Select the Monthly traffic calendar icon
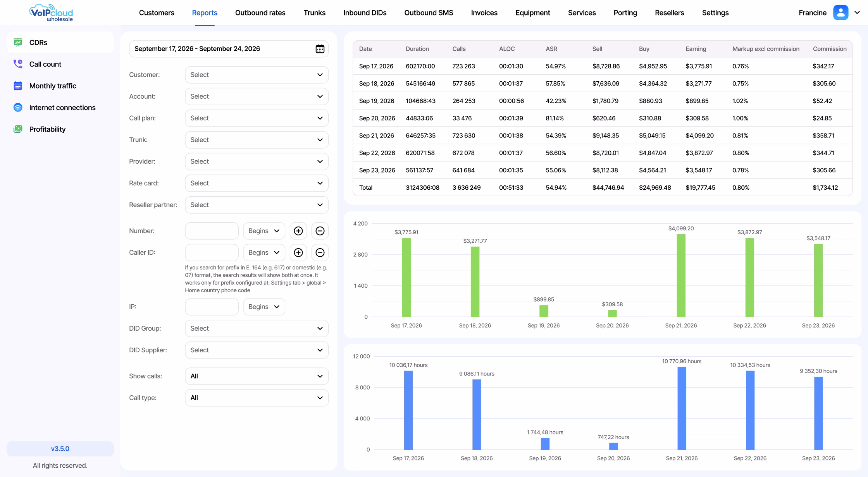 click(18, 86)
